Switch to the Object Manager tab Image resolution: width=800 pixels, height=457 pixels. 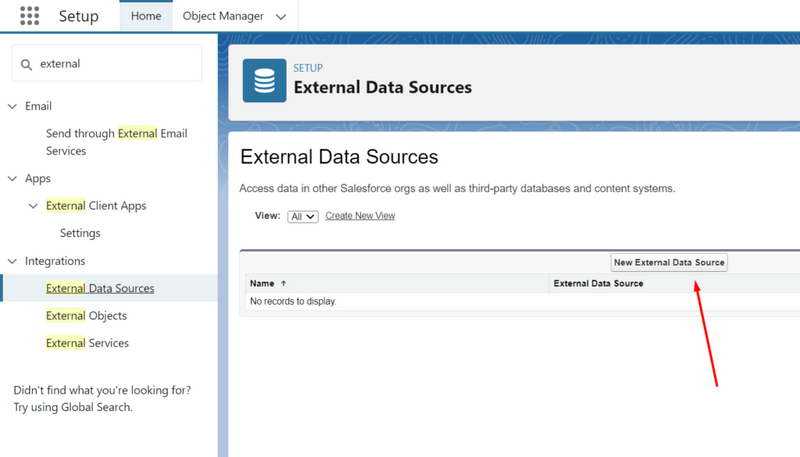pyautogui.click(x=223, y=16)
